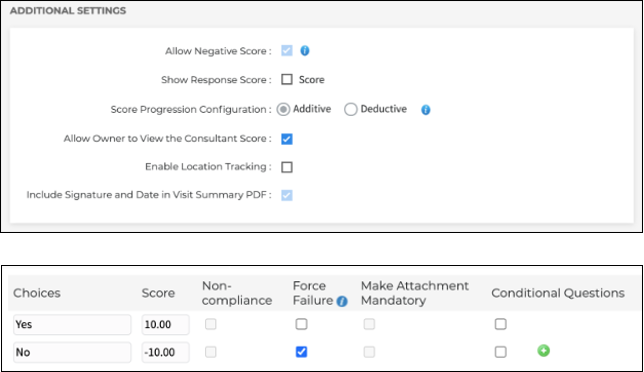Screen dimensions: 644x372
Task: Check Force Failure for the Yes choice
Action: [301, 324]
